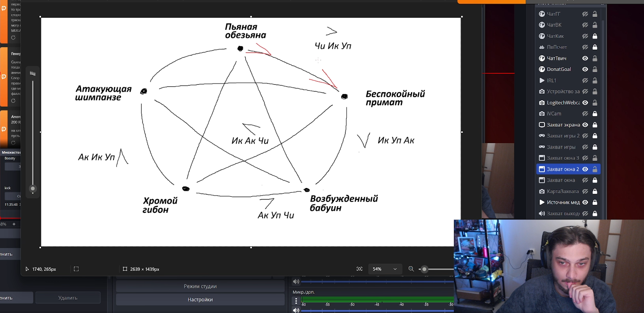644x313 pixels.
Task: Click the brush size slider knob
Action: point(33,188)
